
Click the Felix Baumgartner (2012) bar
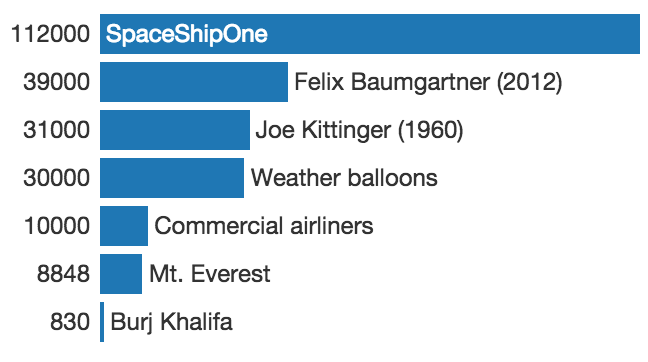194,82
